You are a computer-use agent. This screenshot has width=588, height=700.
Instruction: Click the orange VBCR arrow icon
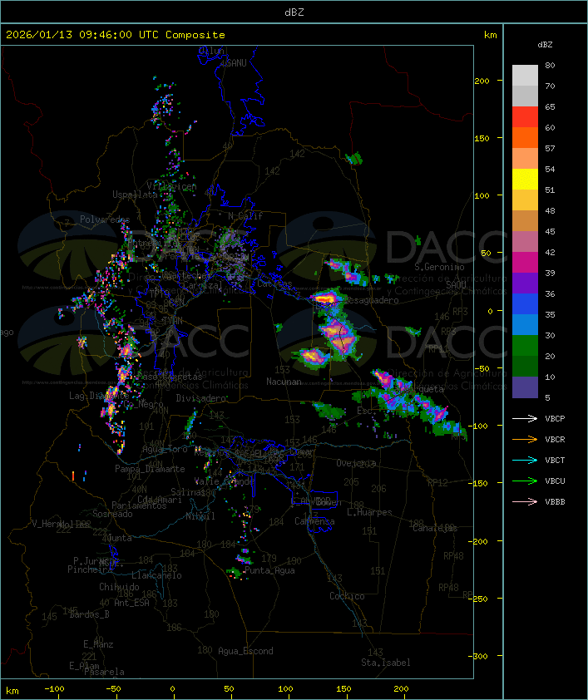525,439
